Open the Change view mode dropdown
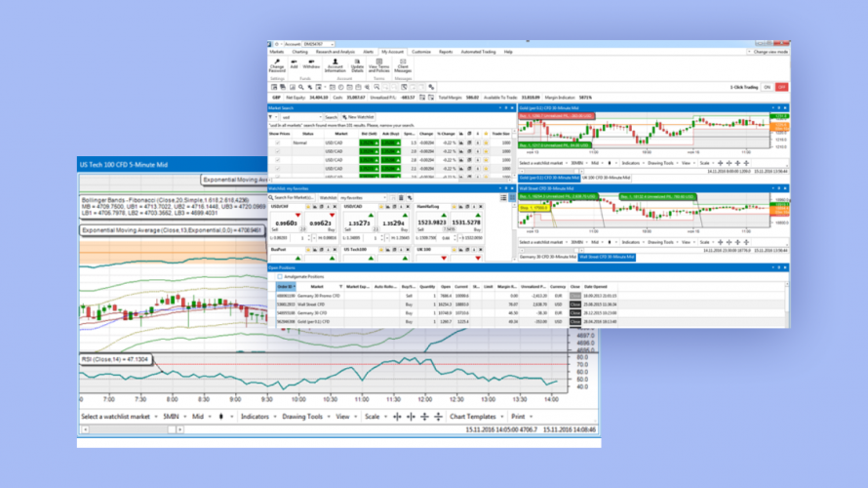 [768, 52]
